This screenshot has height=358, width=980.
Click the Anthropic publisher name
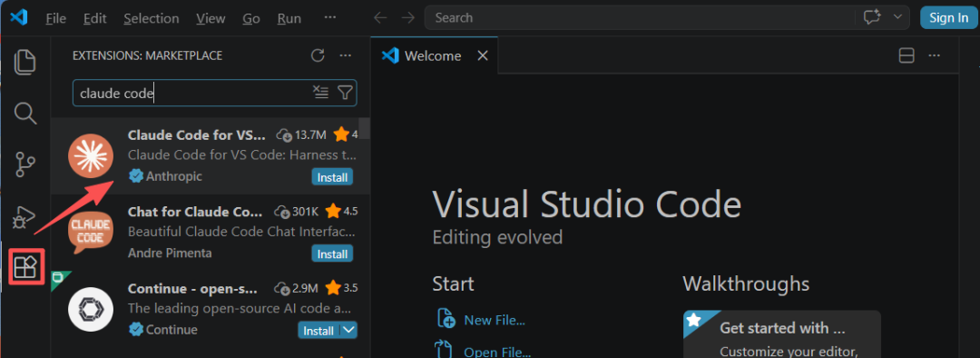(x=173, y=176)
